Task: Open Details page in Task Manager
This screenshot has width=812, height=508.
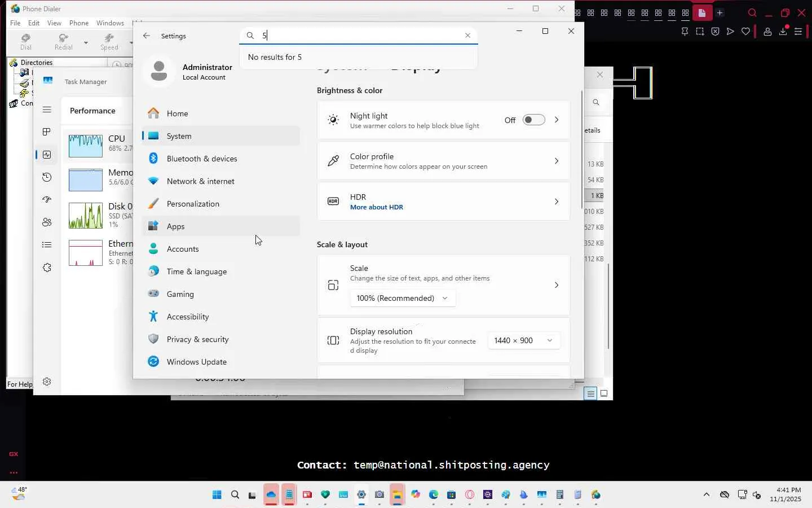Action: 47,245
